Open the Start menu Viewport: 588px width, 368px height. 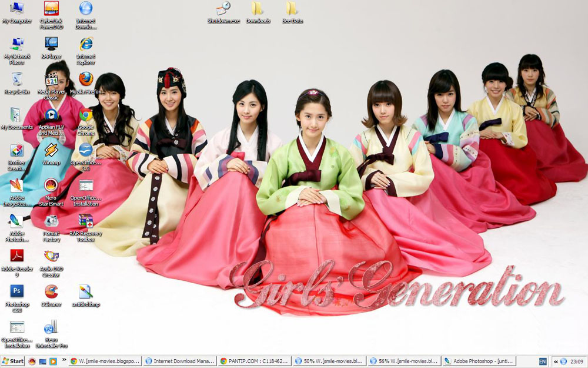(13, 362)
